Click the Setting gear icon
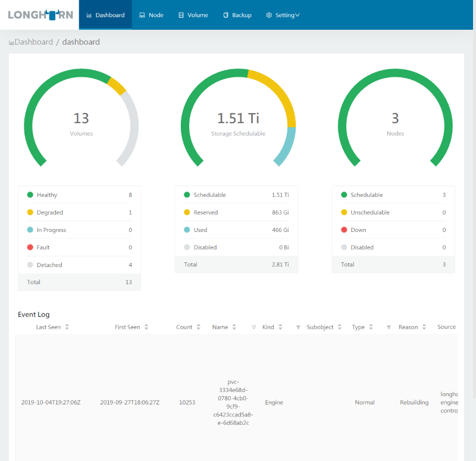The image size is (476, 461). click(x=269, y=15)
